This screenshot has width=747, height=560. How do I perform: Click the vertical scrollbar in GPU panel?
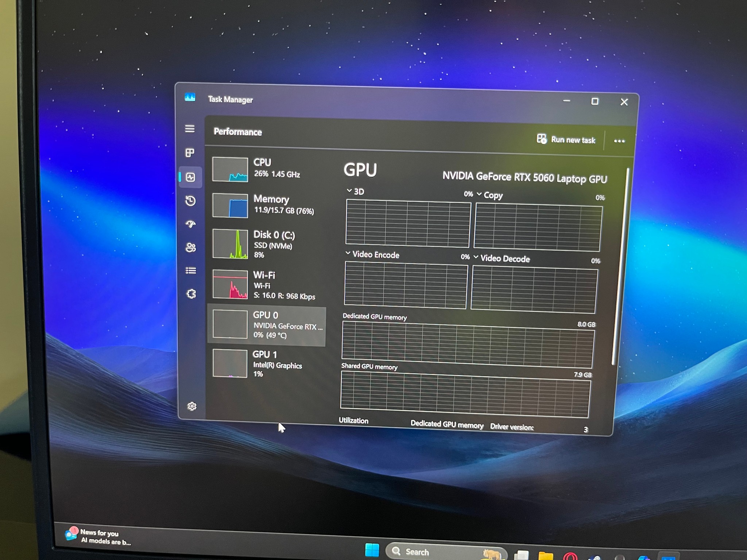coord(620,266)
